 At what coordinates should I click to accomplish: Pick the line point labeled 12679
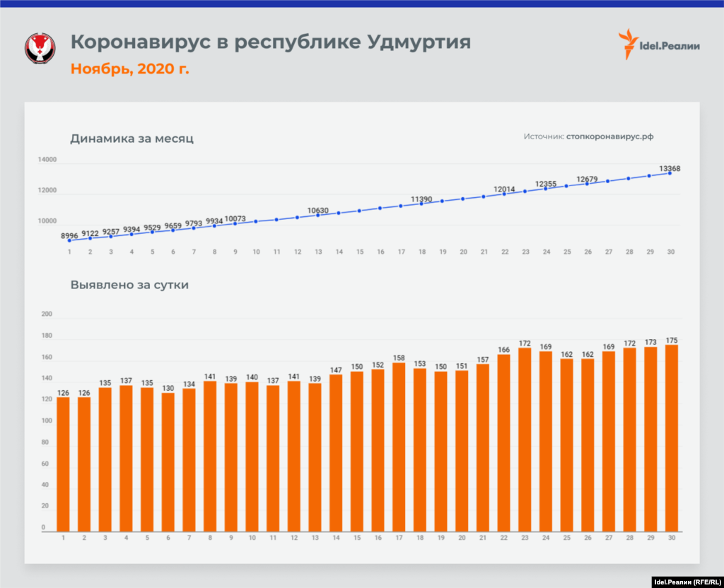[588, 183]
